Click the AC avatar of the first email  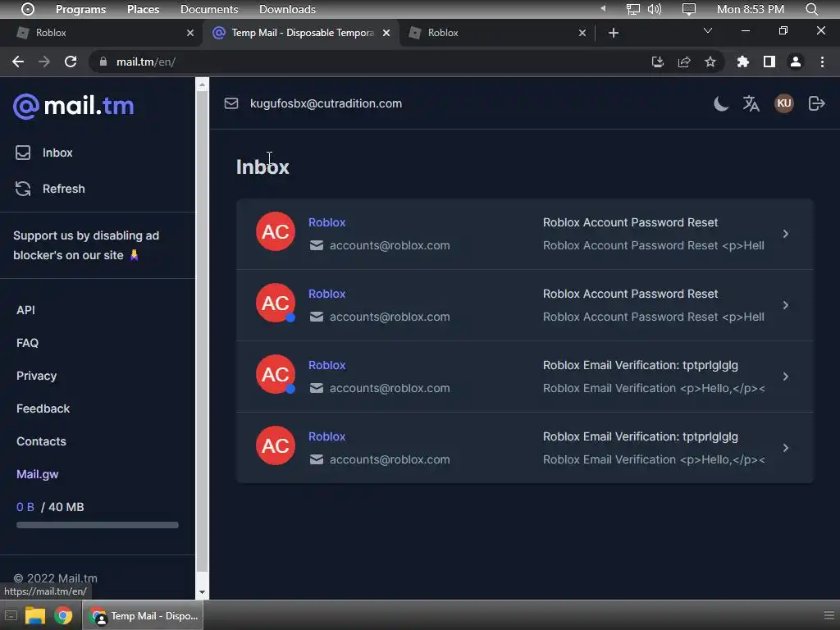point(276,231)
